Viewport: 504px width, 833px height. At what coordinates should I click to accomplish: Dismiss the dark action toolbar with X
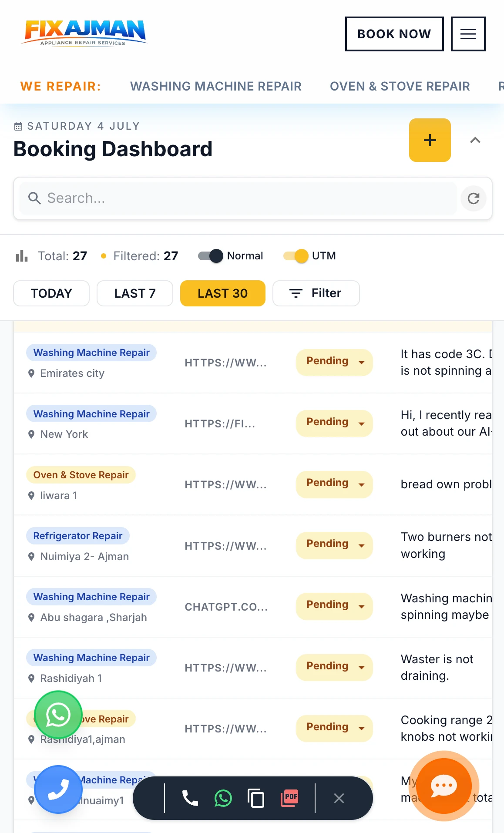[339, 798]
